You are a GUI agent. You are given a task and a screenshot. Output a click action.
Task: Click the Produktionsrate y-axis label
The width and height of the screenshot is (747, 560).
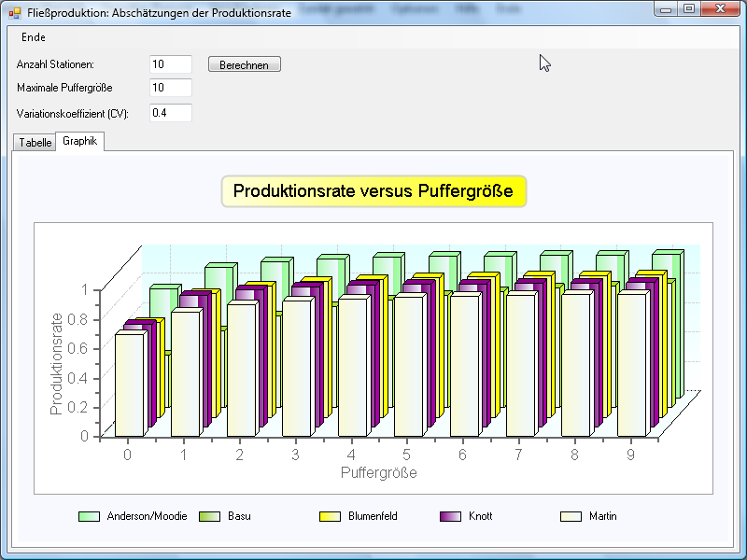57,363
